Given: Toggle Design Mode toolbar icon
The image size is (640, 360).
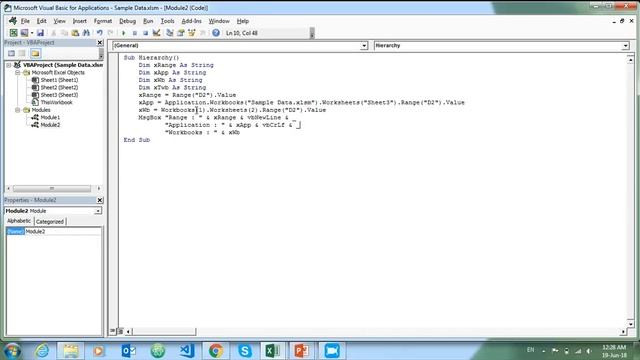Looking at the screenshot, I should coord(156,33).
